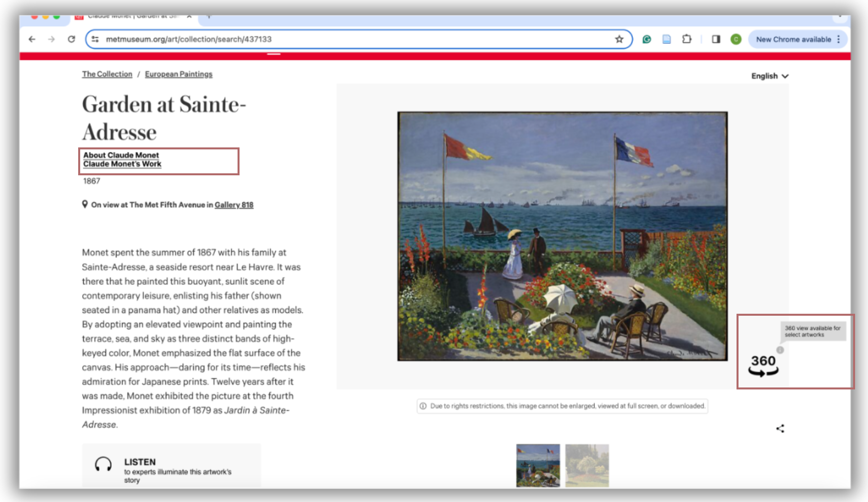Click the 360 view available tooltip
Viewport: 868px width, 502px height.
coord(813,331)
